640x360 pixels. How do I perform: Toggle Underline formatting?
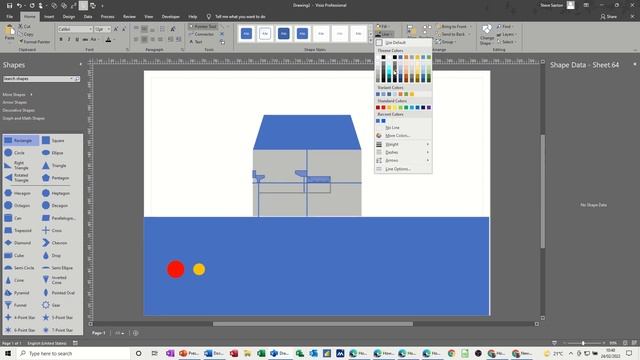77,40
